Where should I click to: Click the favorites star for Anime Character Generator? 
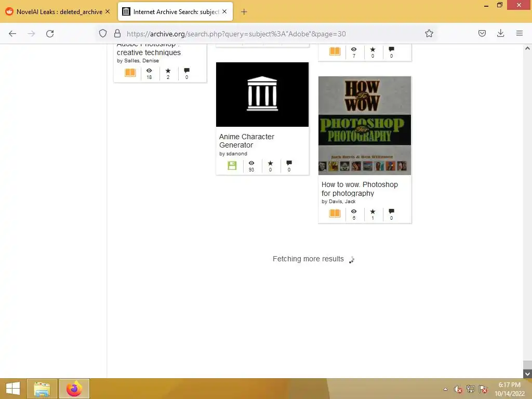click(270, 163)
